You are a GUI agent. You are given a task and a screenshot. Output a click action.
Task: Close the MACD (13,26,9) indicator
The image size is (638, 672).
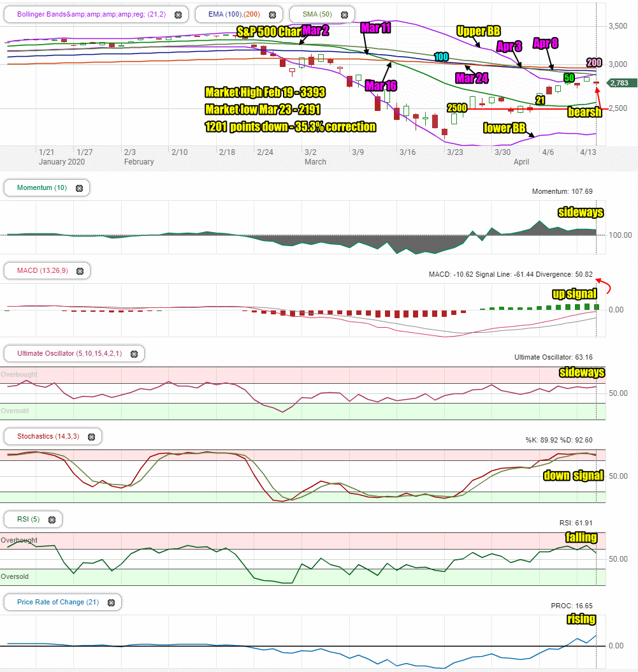tap(80, 271)
